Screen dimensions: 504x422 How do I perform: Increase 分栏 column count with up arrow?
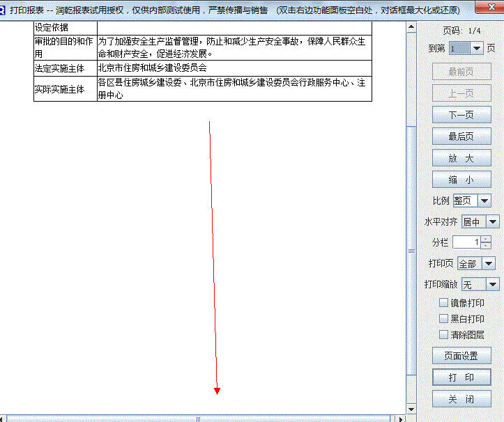coord(486,239)
